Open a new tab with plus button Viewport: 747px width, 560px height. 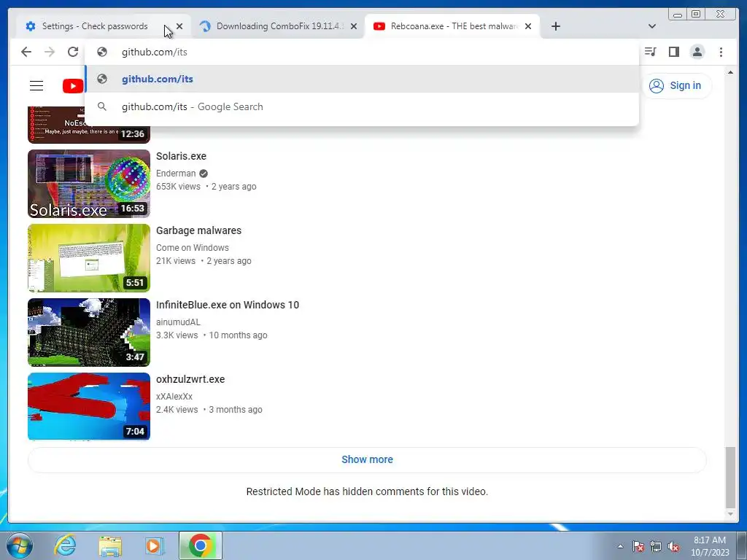click(x=555, y=26)
